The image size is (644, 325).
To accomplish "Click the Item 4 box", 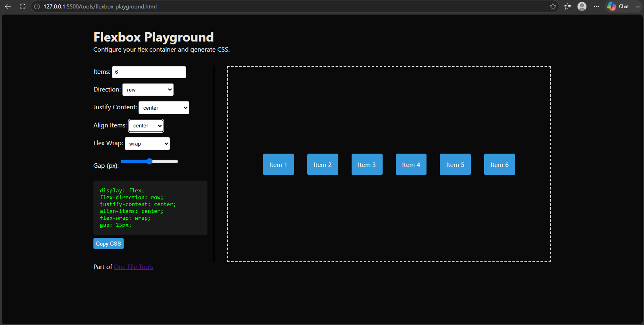I will (x=411, y=165).
